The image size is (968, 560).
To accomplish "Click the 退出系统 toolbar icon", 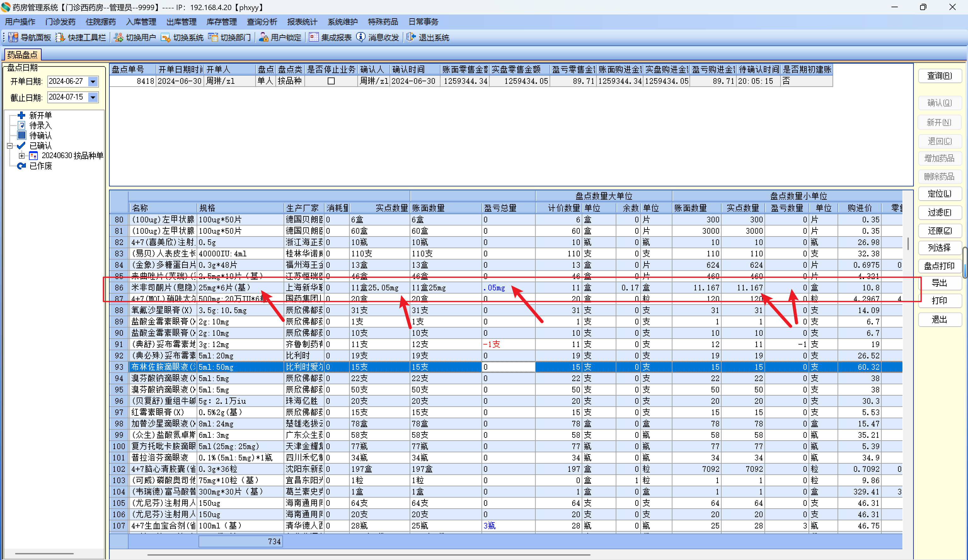I will [x=411, y=37].
